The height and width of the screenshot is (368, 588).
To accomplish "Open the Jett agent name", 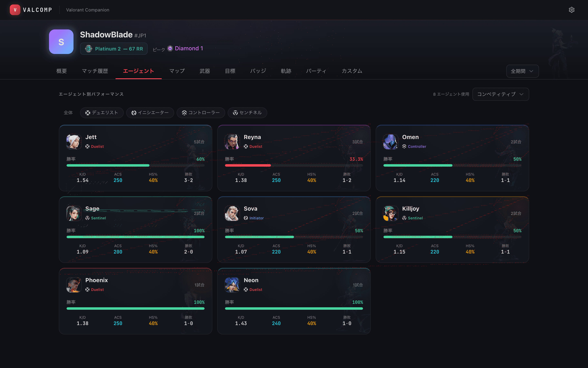I will pos(91,137).
